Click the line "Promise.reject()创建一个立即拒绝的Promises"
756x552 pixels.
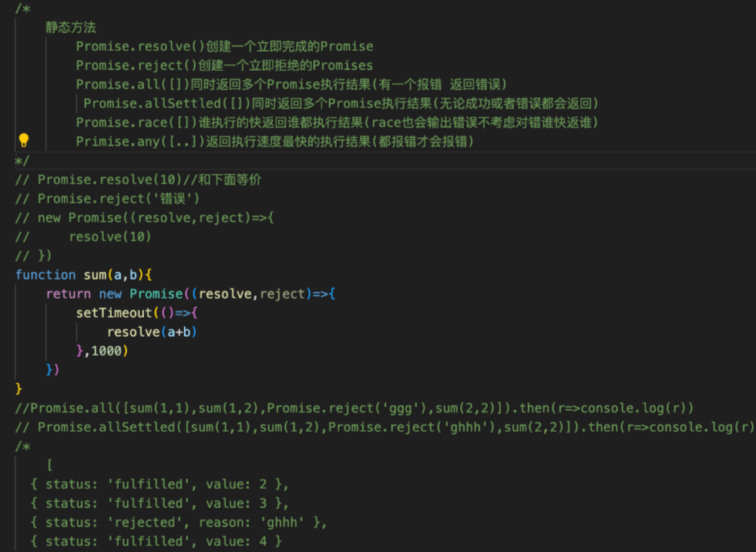[225, 66]
